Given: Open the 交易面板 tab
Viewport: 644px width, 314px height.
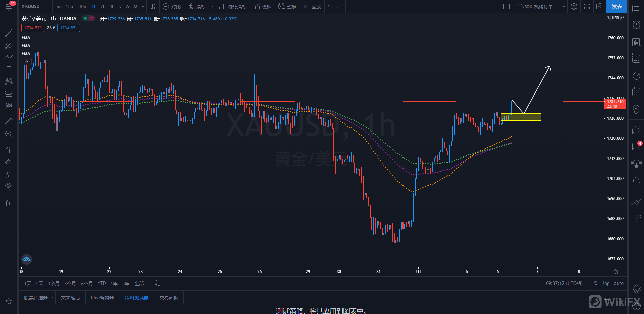Looking at the screenshot, I should click(169, 298).
